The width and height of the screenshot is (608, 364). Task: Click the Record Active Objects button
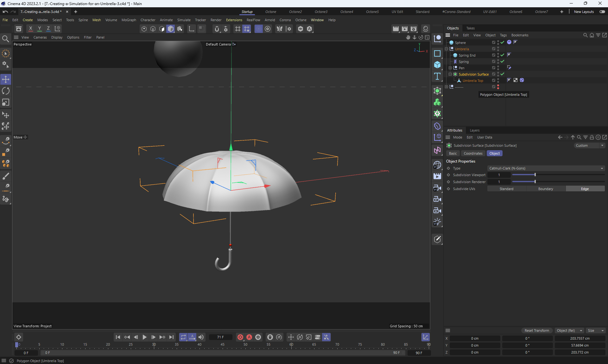pyautogui.click(x=240, y=337)
